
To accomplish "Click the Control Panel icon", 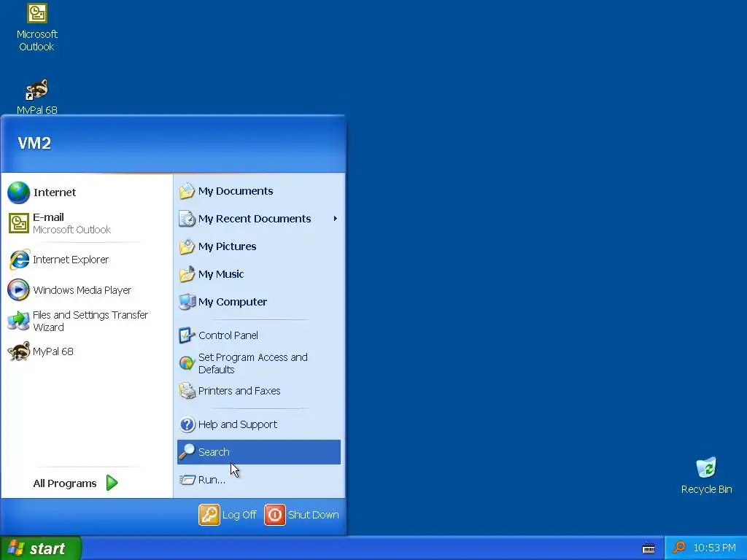I will click(187, 335).
